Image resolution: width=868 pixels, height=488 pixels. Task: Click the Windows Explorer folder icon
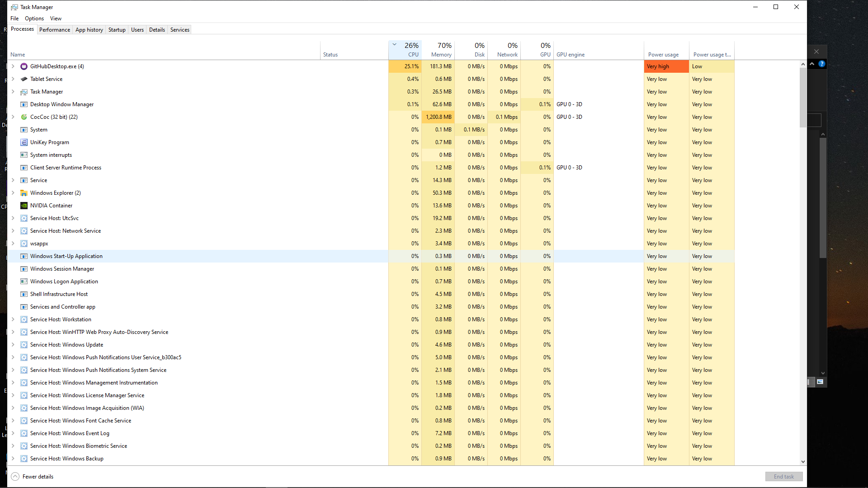(x=24, y=193)
